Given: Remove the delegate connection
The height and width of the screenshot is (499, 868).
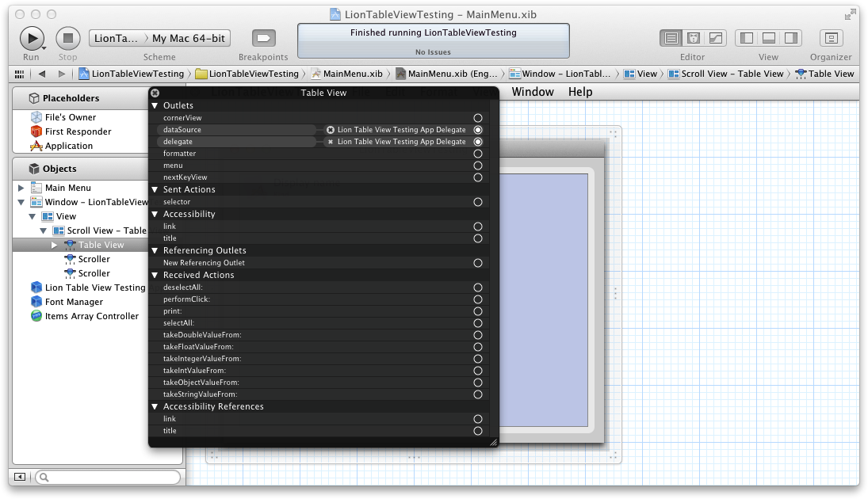Looking at the screenshot, I should click(331, 143).
